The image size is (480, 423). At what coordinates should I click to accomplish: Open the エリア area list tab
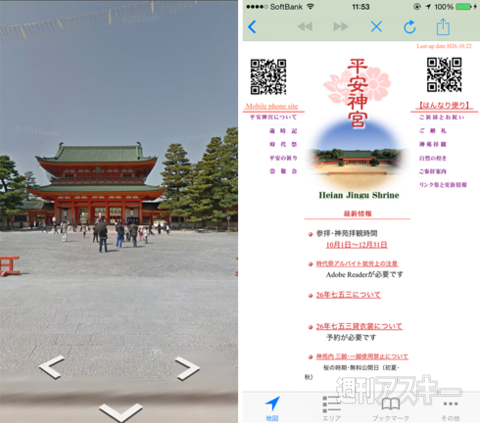(332, 408)
